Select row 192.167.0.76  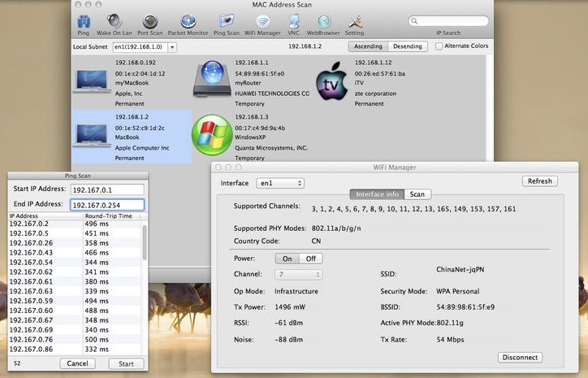tap(75, 339)
